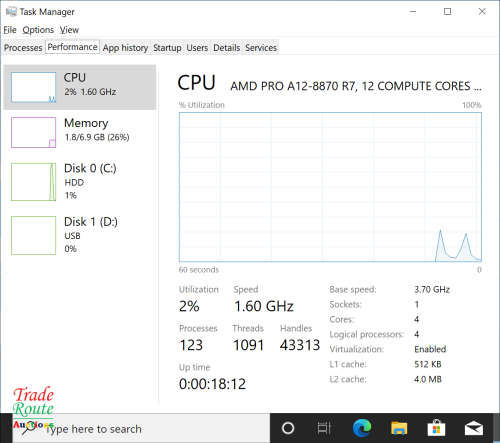Select the Disk 0 (C:) thumbnail graph
Viewport: 500px width, 443px height.
click(33, 182)
